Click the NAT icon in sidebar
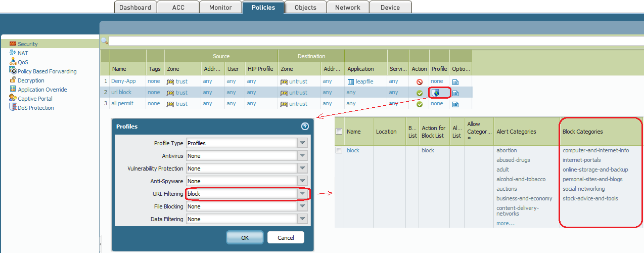644x253 pixels. pyautogui.click(x=13, y=53)
